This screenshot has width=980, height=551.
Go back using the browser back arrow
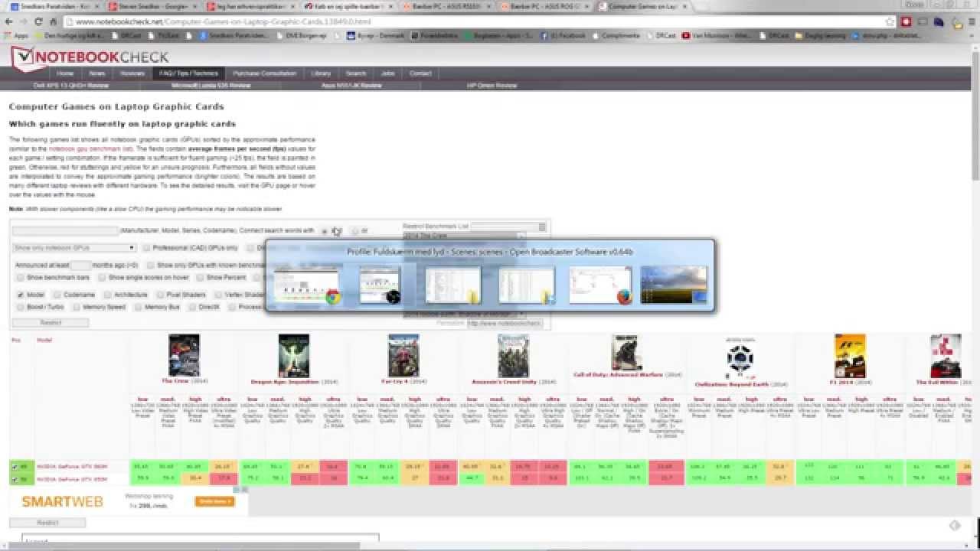click(8, 22)
